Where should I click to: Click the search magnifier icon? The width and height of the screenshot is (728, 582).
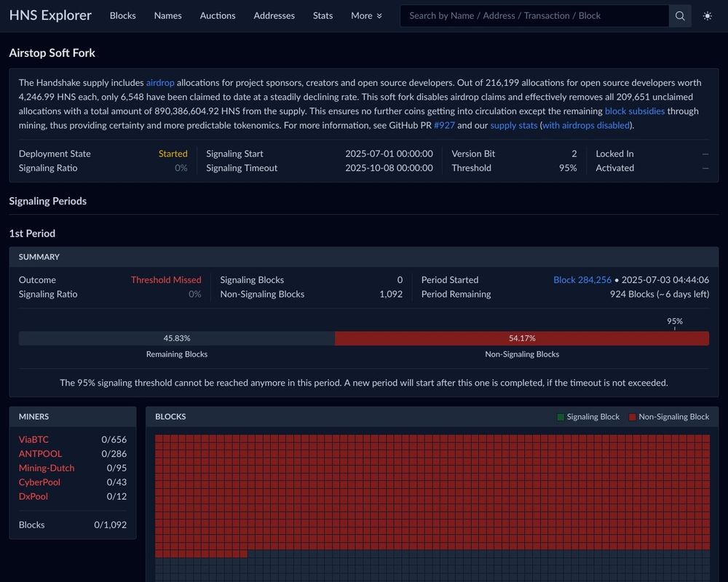point(680,16)
